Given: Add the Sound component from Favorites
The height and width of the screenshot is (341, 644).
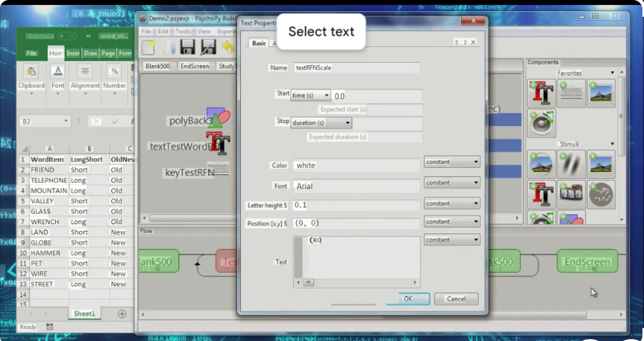Looking at the screenshot, I should click(541, 123).
